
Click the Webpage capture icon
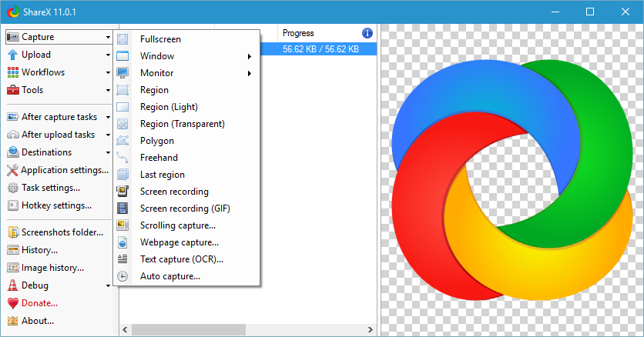pos(122,242)
